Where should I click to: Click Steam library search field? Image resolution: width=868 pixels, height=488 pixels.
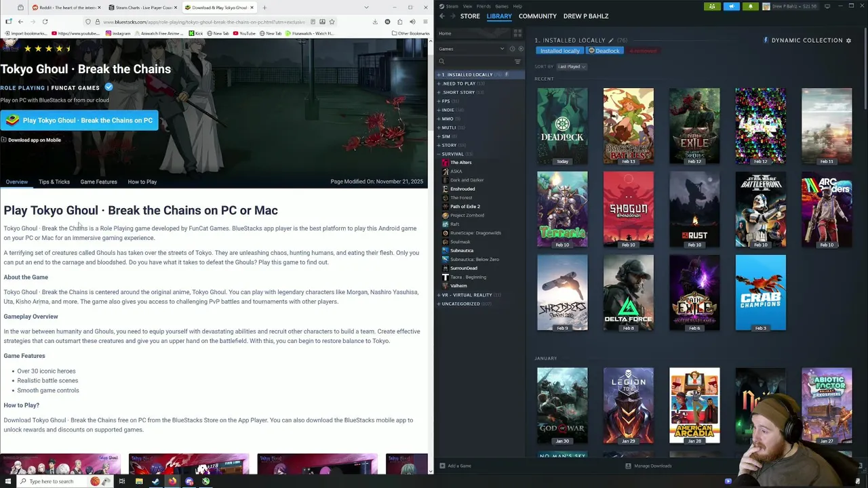click(475, 62)
